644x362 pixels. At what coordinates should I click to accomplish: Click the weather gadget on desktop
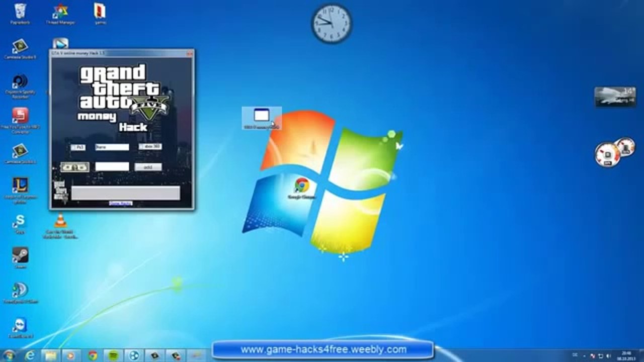615,97
